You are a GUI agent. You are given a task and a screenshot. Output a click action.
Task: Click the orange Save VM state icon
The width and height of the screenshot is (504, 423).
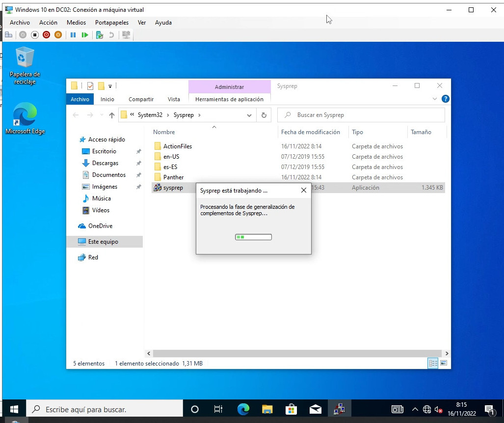tap(58, 35)
